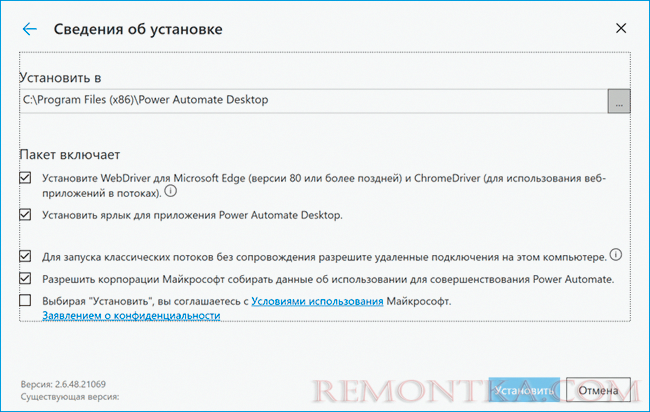
Task: Uncheck the WebDriver for Microsoft Edge option
Action: [x=25, y=178]
